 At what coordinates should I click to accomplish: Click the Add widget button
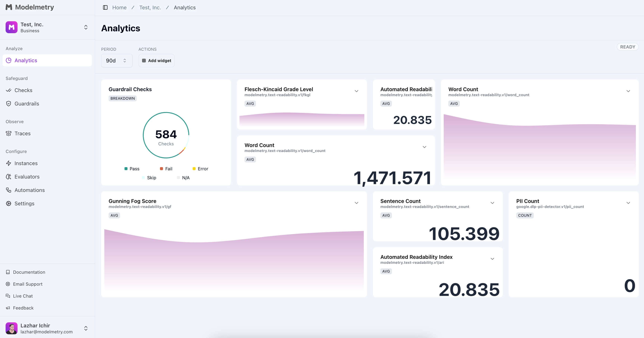pos(156,61)
